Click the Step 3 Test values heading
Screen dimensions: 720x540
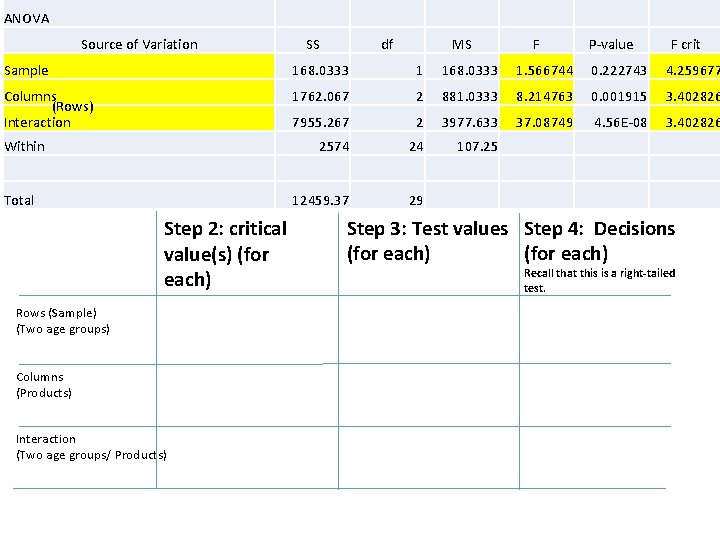(428, 241)
